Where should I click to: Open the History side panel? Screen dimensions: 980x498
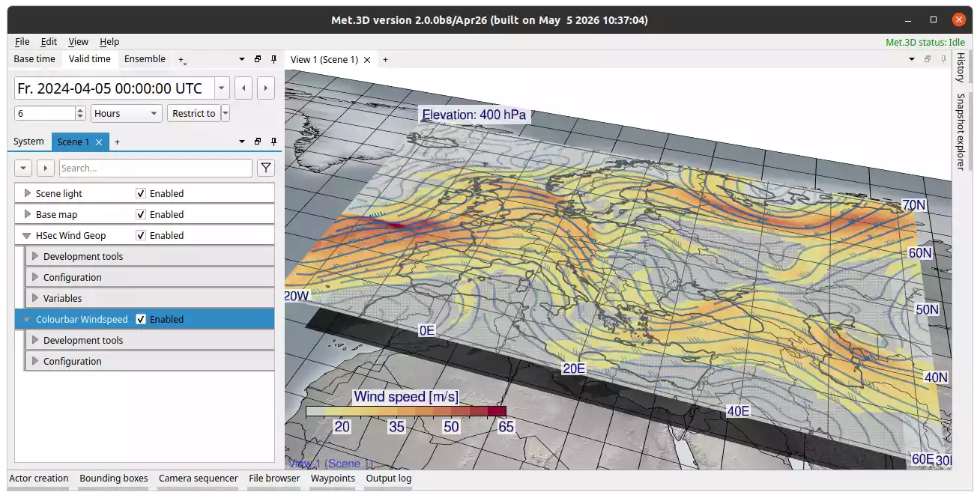(961, 67)
